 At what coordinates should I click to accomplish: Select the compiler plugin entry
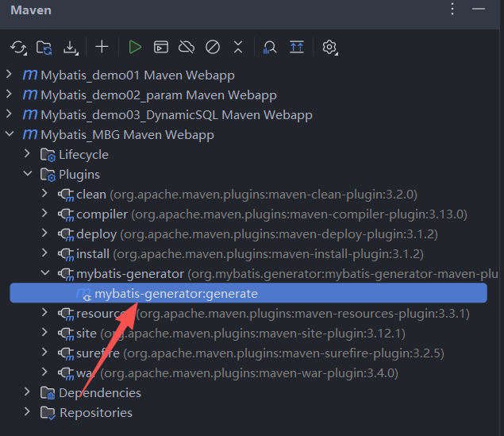point(271,214)
